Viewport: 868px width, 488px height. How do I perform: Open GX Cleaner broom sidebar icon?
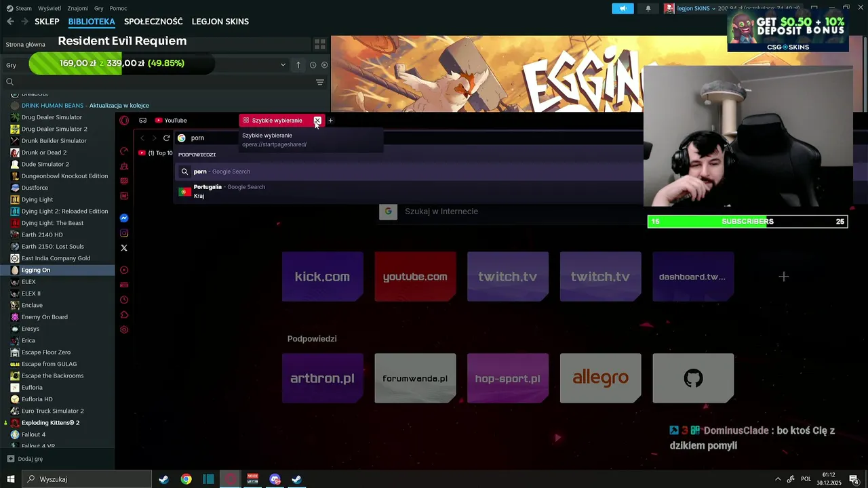[124, 166]
